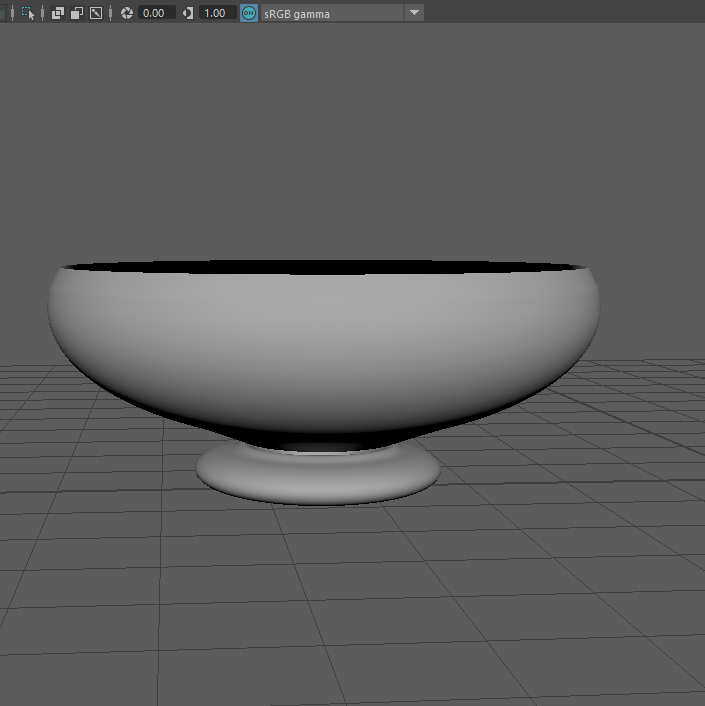Image resolution: width=705 pixels, height=706 pixels.
Task: Click the arrow beside sRGB gamma
Action: [x=414, y=13]
